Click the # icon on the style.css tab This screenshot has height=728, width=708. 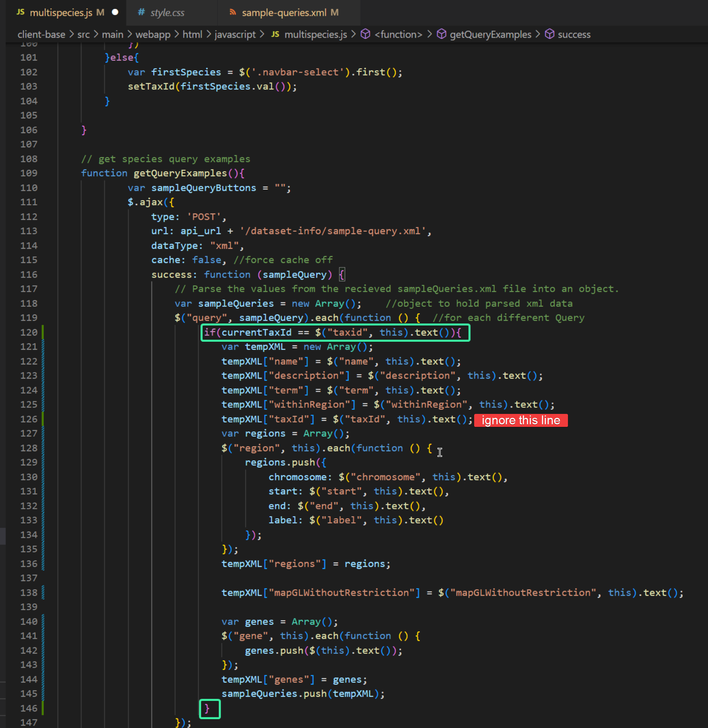[140, 12]
